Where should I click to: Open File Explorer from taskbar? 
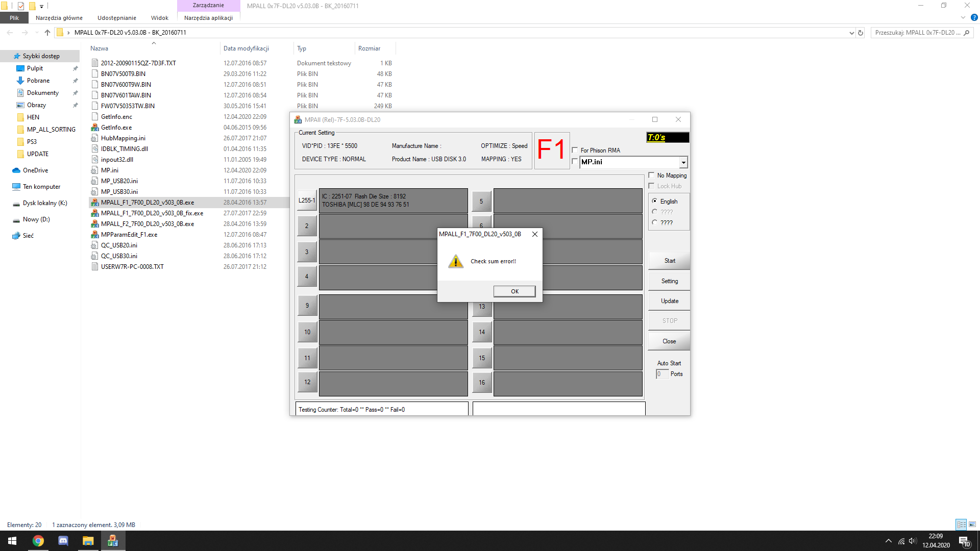pos(88,541)
